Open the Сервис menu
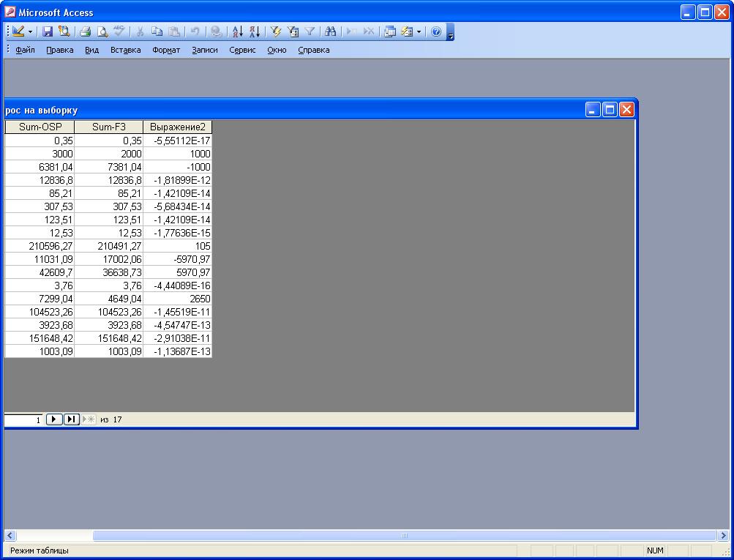 pos(242,50)
